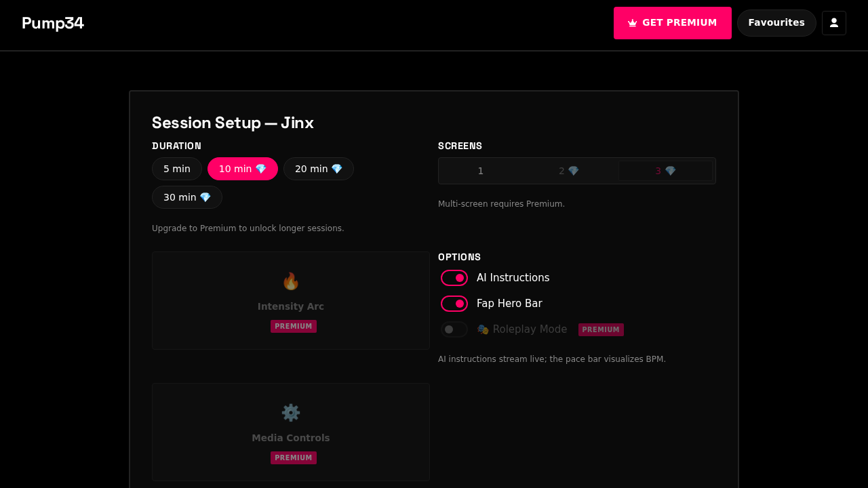The image size is (868, 488).
Task: Click the diamond icon on 20 min
Action: (337, 169)
